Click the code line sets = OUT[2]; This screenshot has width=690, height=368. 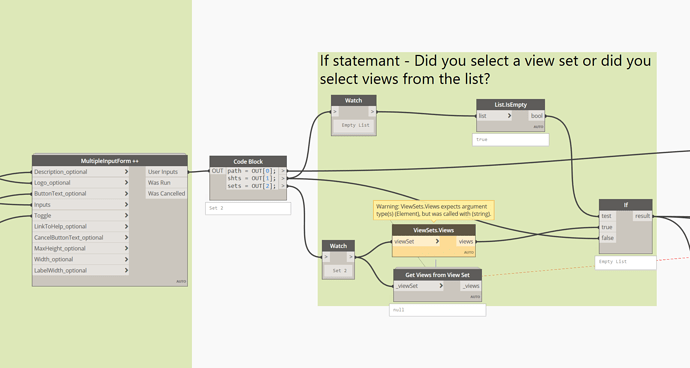click(x=252, y=186)
